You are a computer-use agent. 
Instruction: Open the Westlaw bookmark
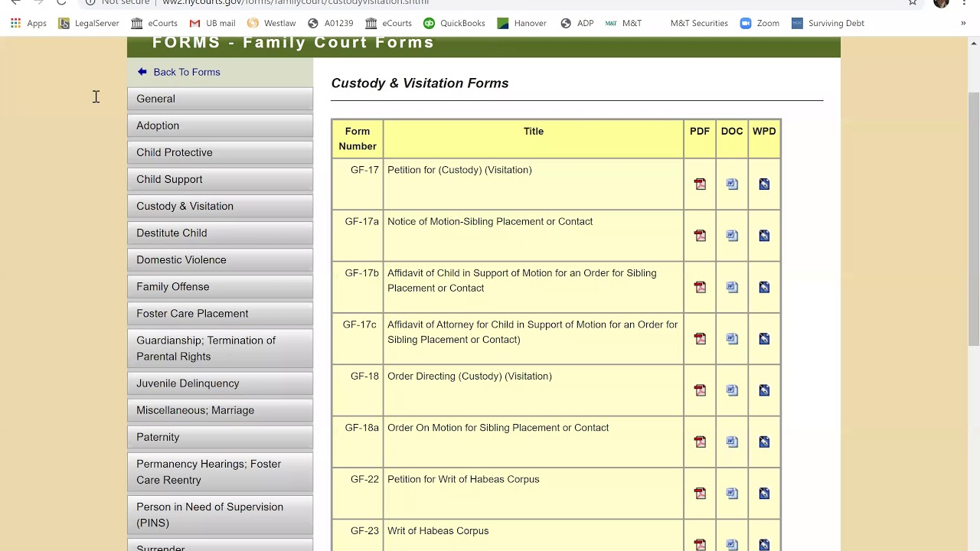pyautogui.click(x=271, y=23)
